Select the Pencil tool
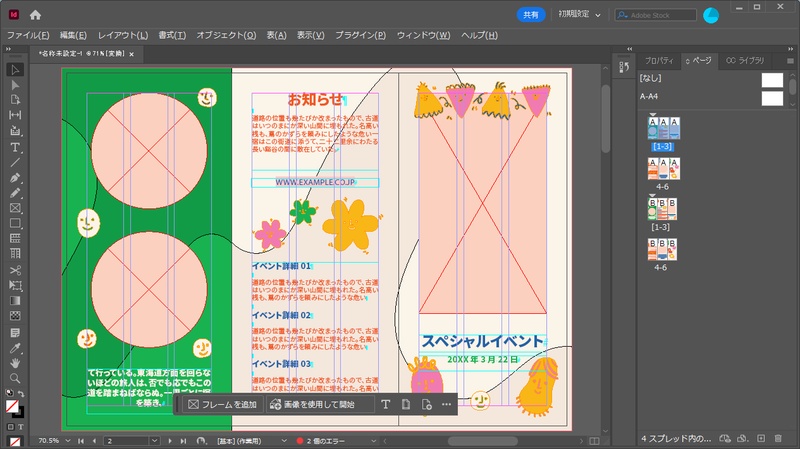Screen dimensions: 800x449 (x=15, y=193)
